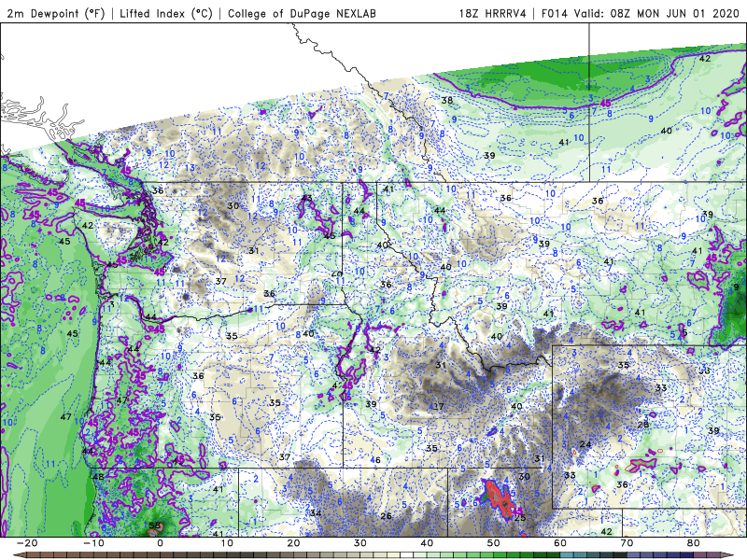Click the '60' colorbar scale label
The height and width of the screenshot is (560, 747).
tap(560, 543)
